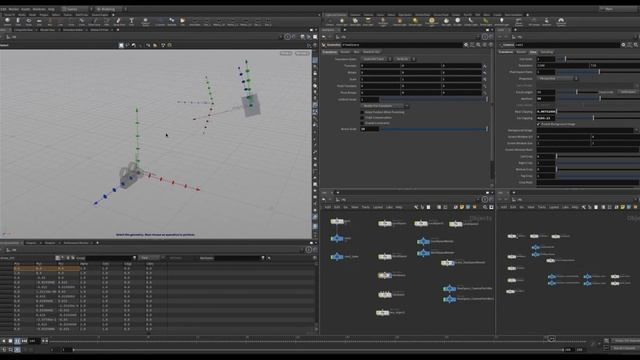The image size is (640, 360).
Task: Click back arrow in left parameter pane
Action: coord(324,37)
